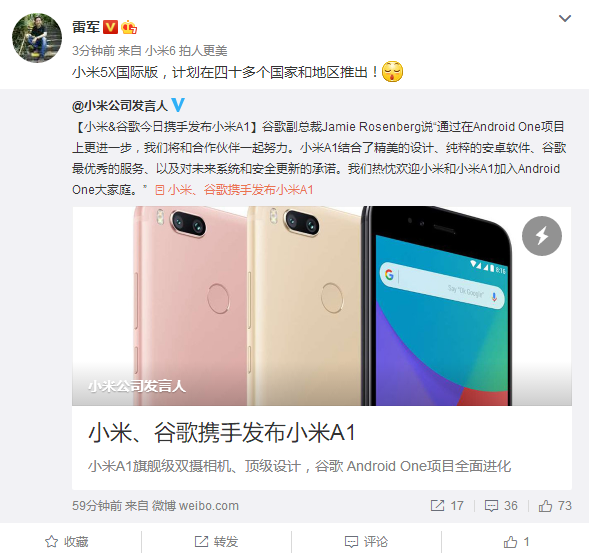Open the 小米6 拍人更美 source link
The height and width of the screenshot is (555, 589).
pos(186,51)
